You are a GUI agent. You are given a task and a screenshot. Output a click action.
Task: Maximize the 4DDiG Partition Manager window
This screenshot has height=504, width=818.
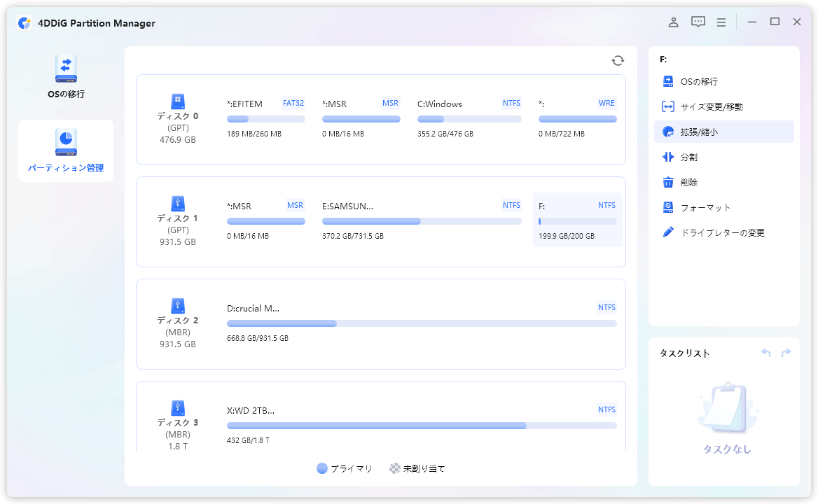775,22
